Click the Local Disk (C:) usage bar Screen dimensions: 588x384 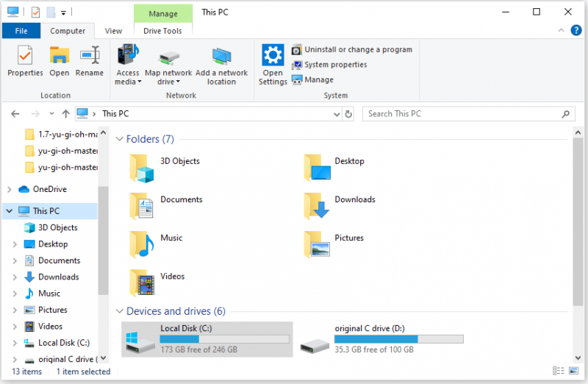tap(224, 339)
